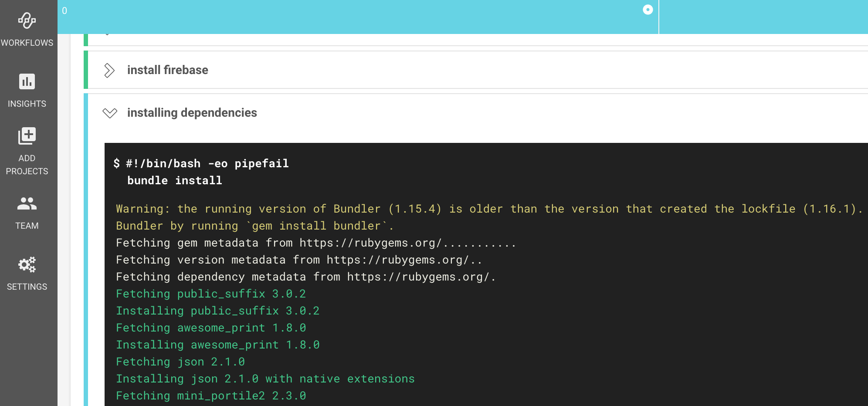Click the installing dependencies step title
The height and width of the screenshot is (406, 868).
click(192, 113)
